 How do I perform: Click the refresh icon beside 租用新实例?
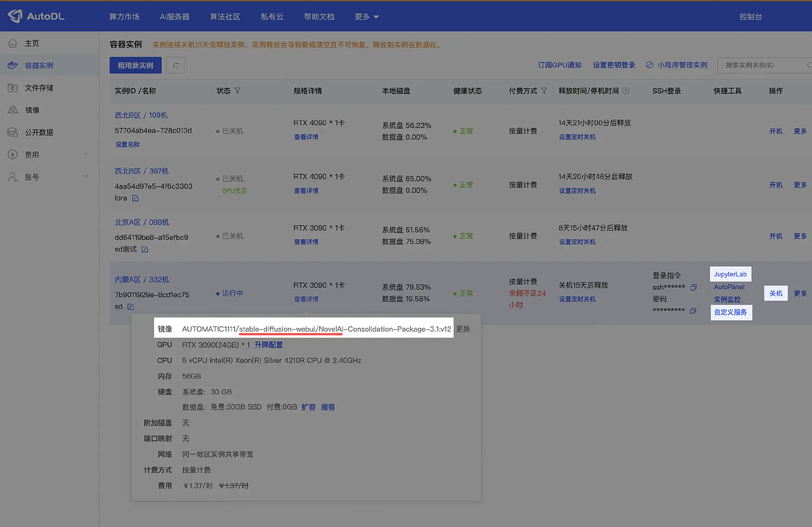[x=176, y=65]
